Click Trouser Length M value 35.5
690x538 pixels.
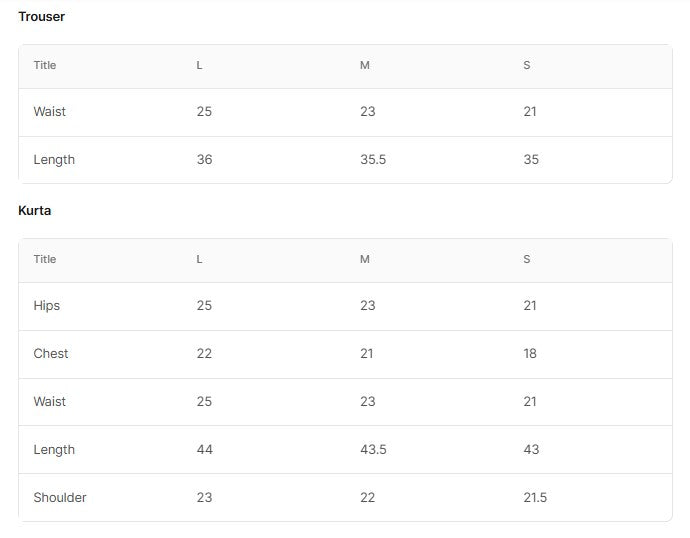(x=373, y=160)
